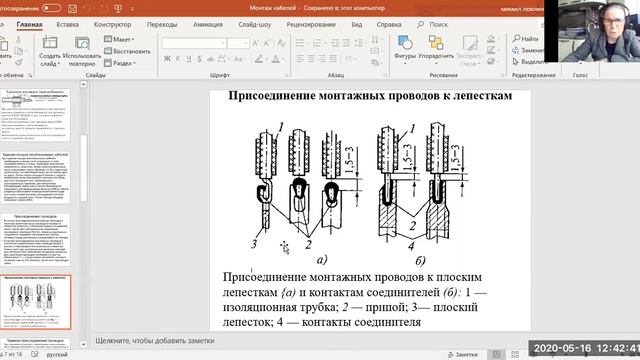The image size is (640, 360).
Task: Click the Text Direction icon
Action: 375,40
